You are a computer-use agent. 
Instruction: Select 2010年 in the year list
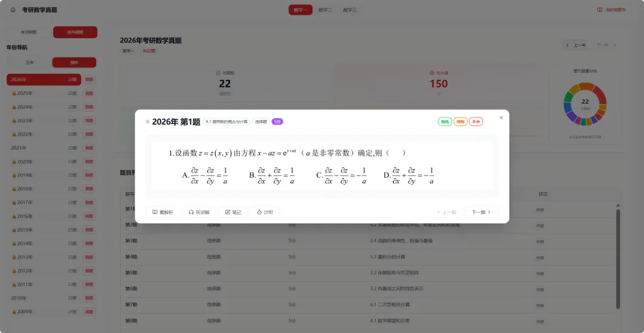[x=44, y=298]
